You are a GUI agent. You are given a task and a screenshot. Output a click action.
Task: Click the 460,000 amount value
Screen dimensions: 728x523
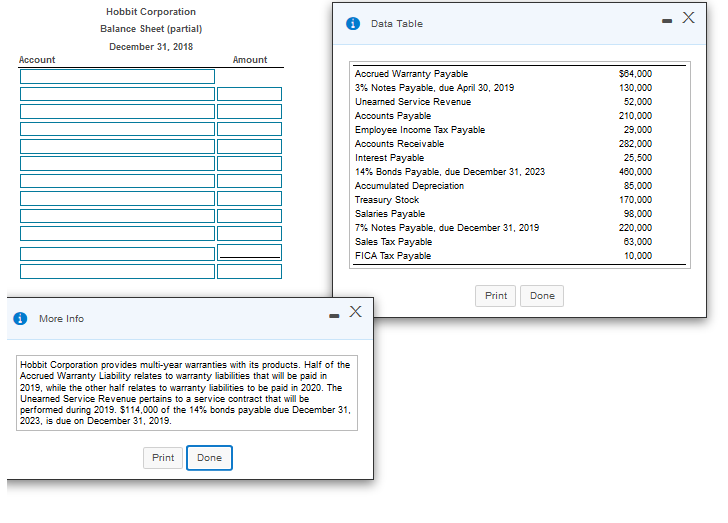635,172
